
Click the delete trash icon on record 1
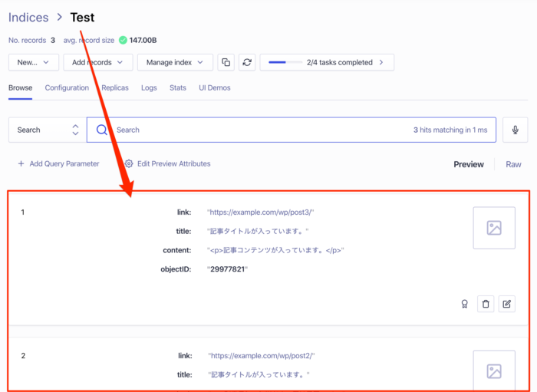(x=486, y=304)
